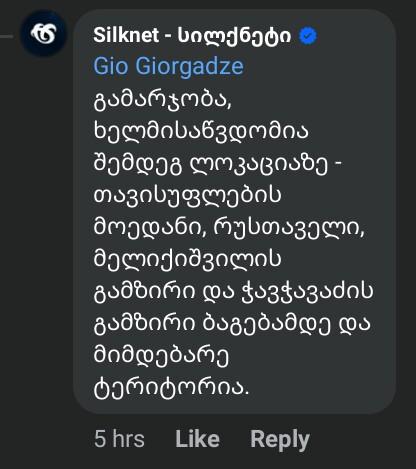This screenshot has width=416, height=469.
Task: Click the greeting word გამარჯობა
Action: point(162,100)
